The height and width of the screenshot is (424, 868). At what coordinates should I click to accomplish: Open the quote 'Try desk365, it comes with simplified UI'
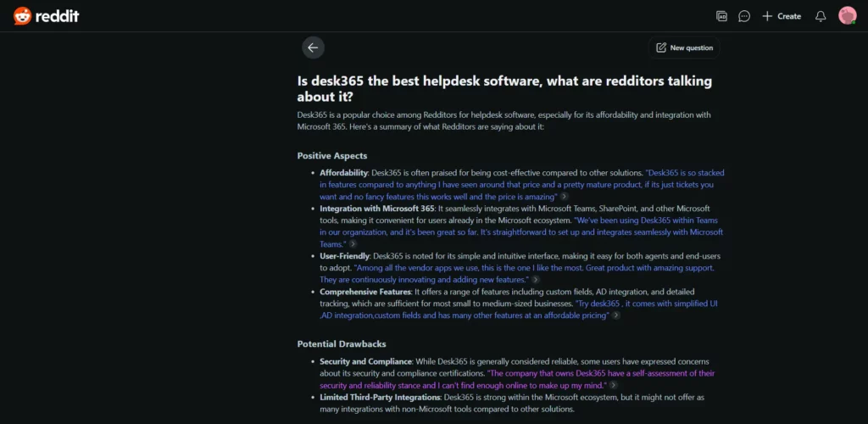click(x=519, y=310)
